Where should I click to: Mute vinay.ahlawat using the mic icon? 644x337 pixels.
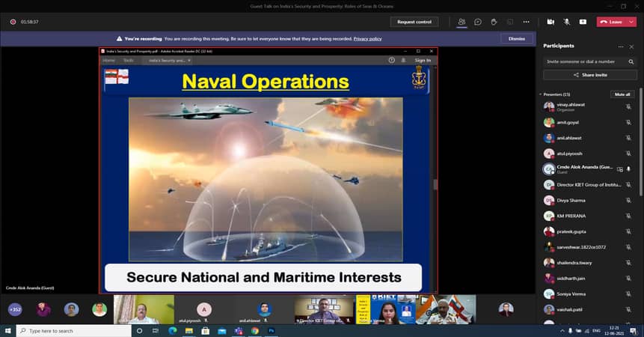point(628,106)
